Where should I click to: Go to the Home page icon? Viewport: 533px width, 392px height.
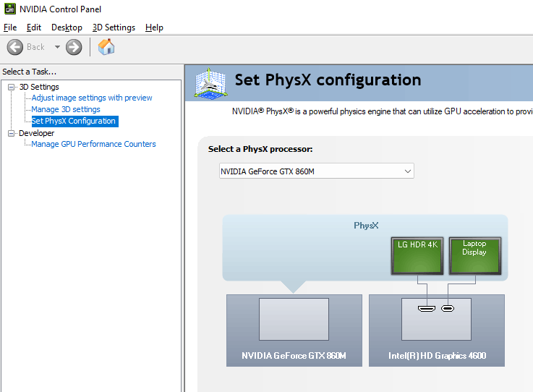coord(106,47)
